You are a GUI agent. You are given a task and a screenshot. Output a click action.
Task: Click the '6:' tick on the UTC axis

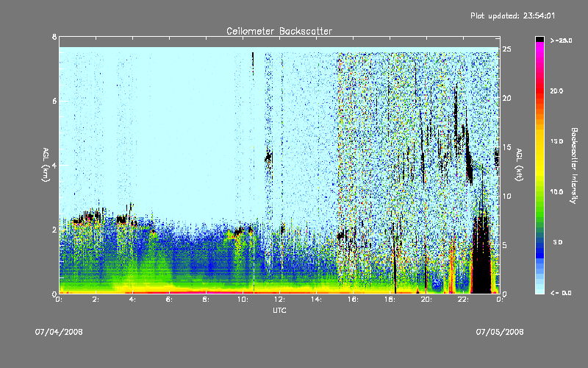pos(169,300)
